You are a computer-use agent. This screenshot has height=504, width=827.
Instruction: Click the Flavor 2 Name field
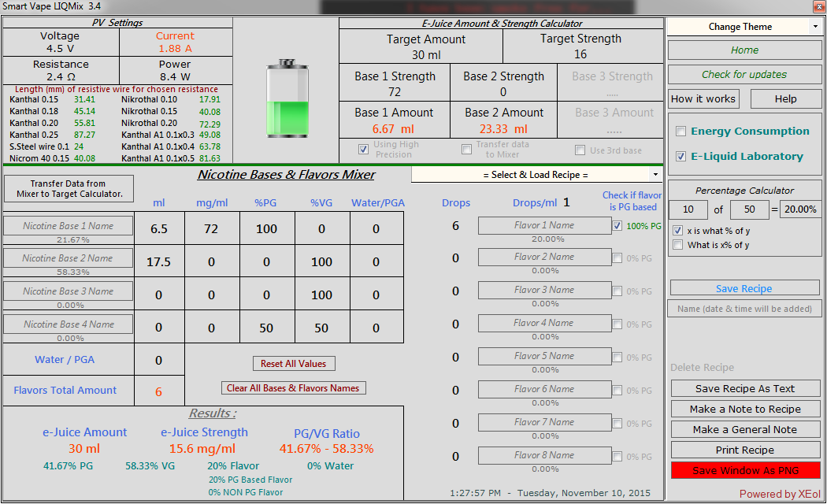click(544, 257)
